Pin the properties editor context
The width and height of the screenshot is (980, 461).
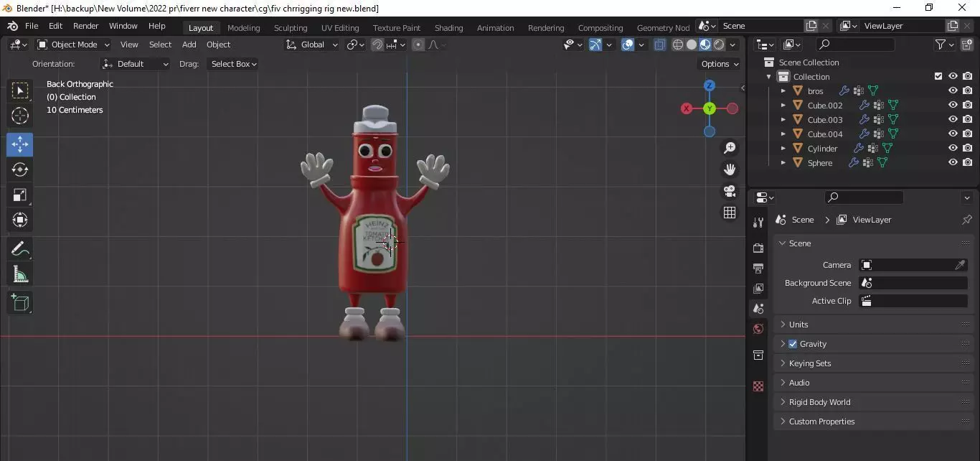pyautogui.click(x=967, y=220)
